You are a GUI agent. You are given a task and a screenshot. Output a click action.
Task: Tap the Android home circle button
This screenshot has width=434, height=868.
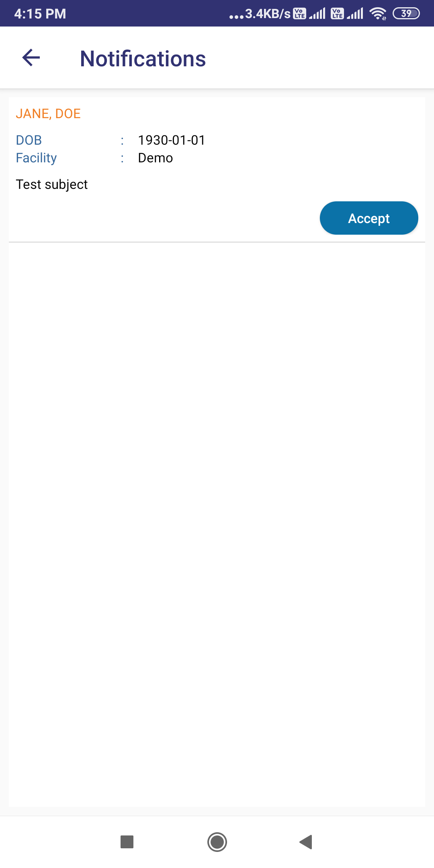click(217, 842)
